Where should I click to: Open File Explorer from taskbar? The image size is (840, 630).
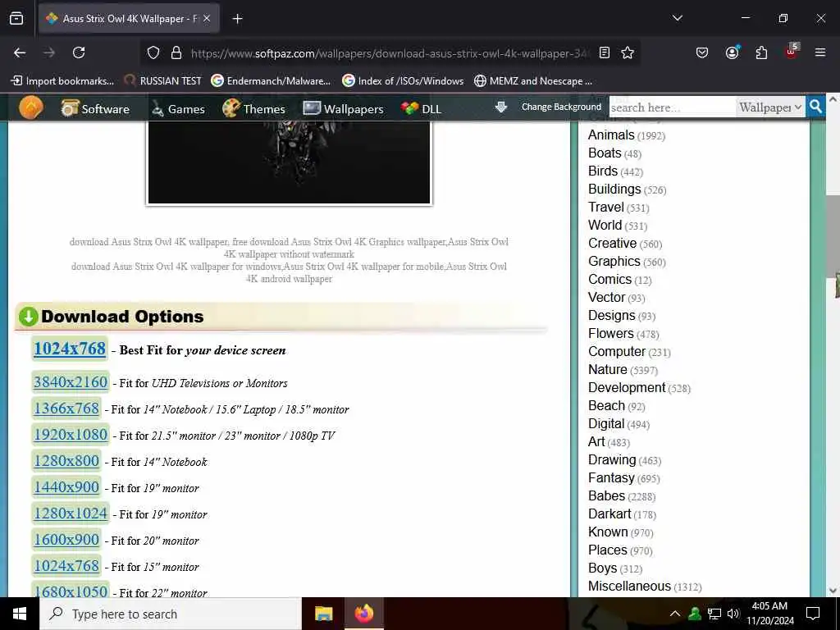(323, 614)
